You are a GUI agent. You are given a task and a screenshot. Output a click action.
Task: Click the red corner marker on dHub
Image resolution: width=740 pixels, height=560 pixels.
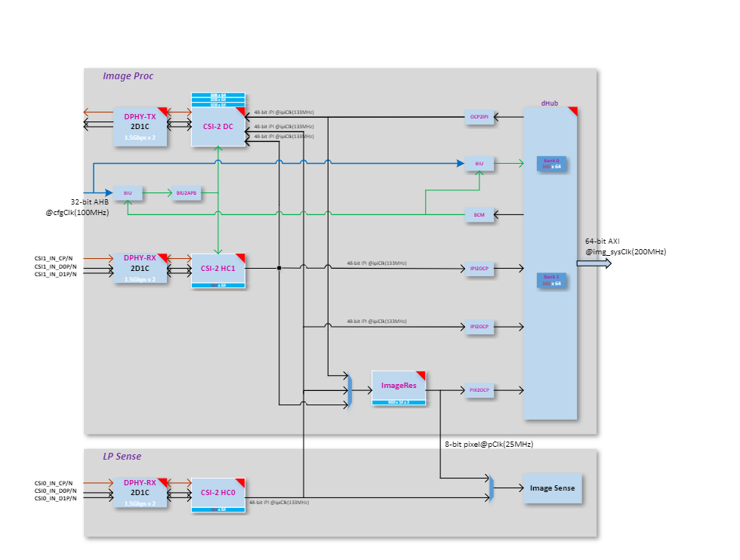[x=572, y=111]
